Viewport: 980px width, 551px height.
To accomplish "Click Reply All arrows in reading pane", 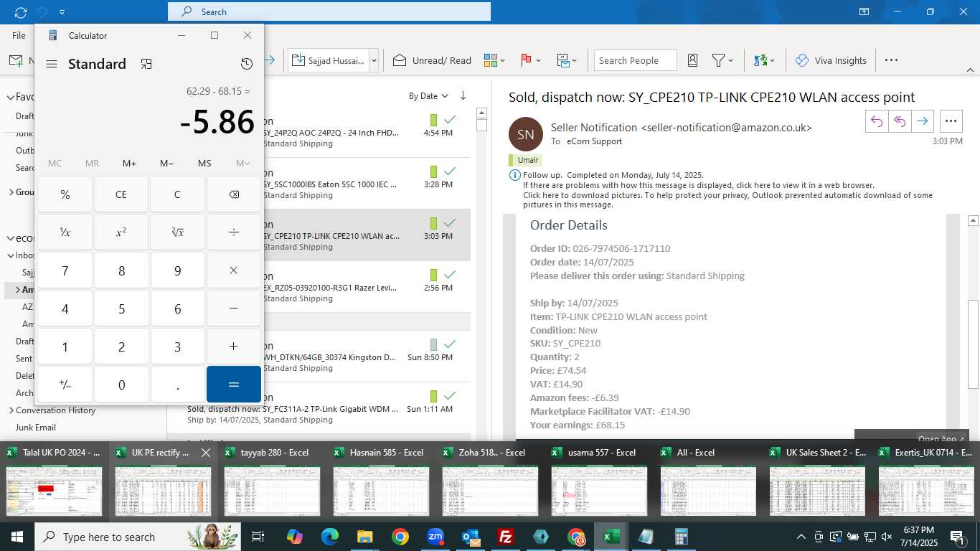I will [x=900, y=121].
